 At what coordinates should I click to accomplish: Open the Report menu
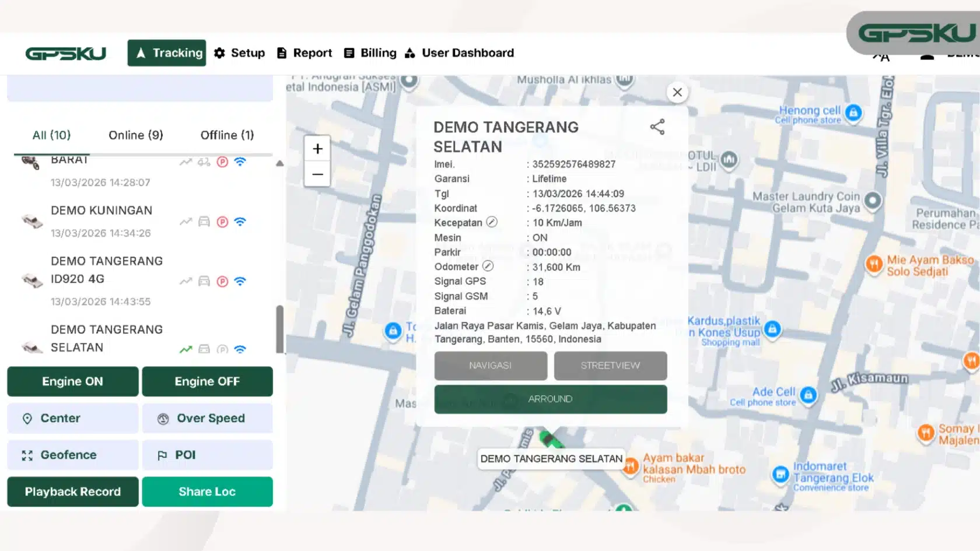point(304,52)
